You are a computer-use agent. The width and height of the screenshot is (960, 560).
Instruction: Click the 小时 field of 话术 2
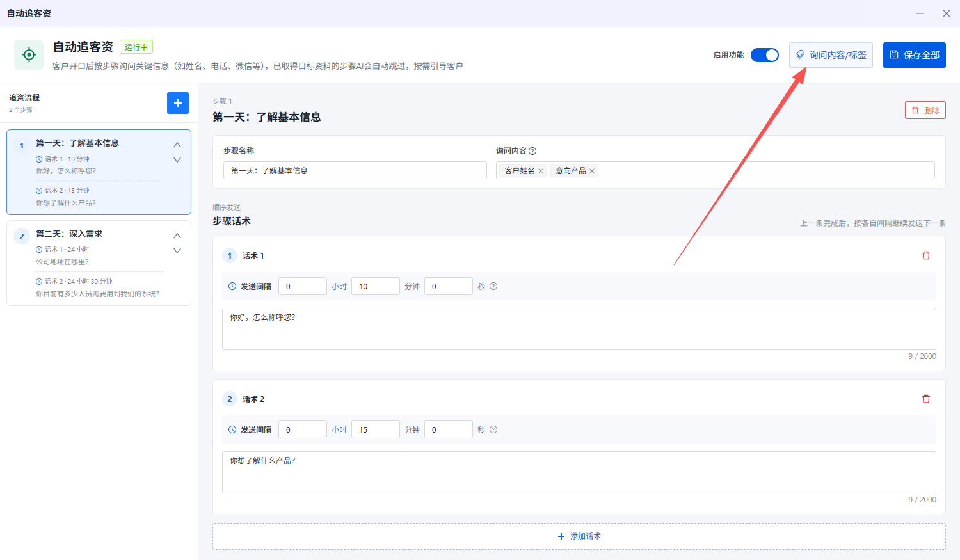coord(303,429)
